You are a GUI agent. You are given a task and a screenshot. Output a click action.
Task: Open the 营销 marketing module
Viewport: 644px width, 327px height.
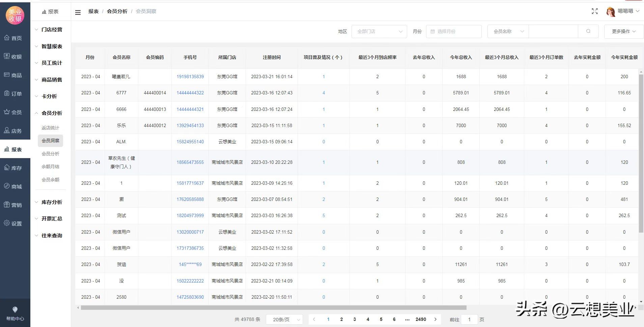pyautogui.click(x=15, y=205)
